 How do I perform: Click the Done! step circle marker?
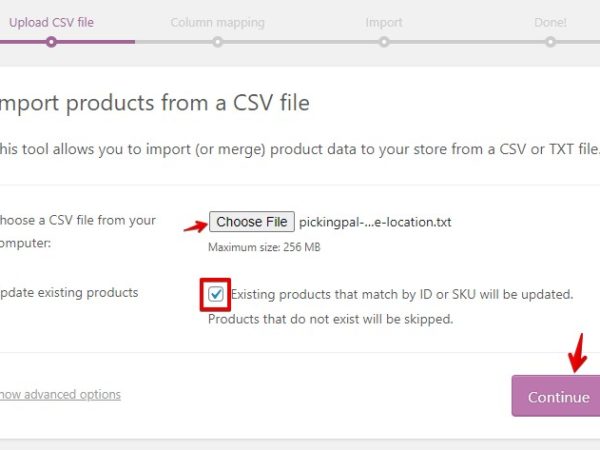[550, 41]
